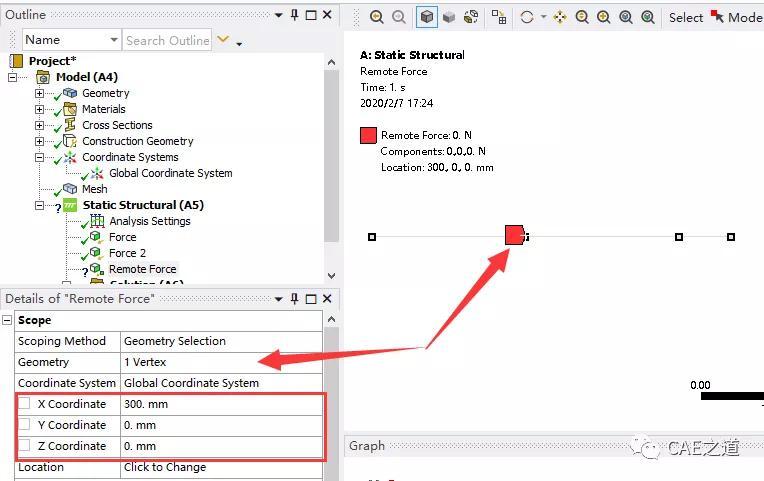Click the Select Mode arrow icon
Screen dimensions: 764x481
[717, 17]
